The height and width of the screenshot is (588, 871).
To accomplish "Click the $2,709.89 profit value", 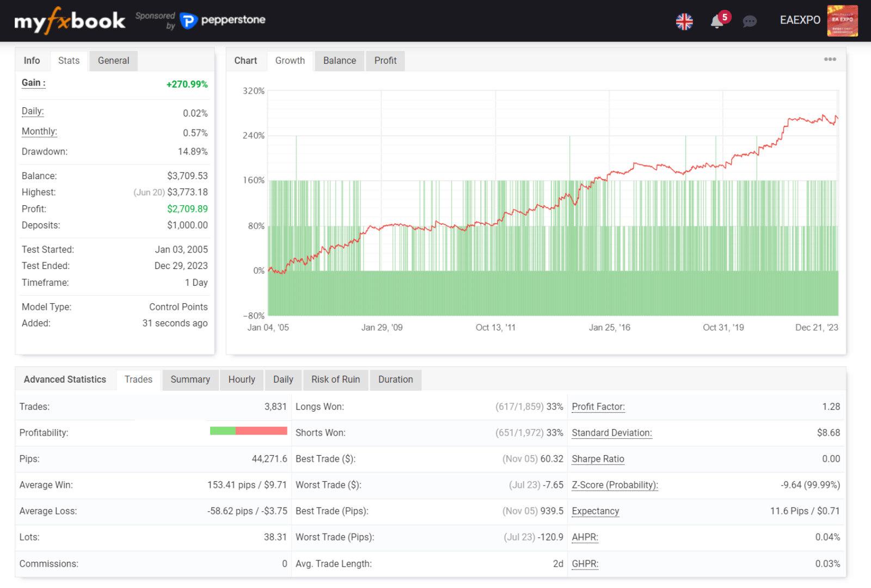I will pos(187,209).
